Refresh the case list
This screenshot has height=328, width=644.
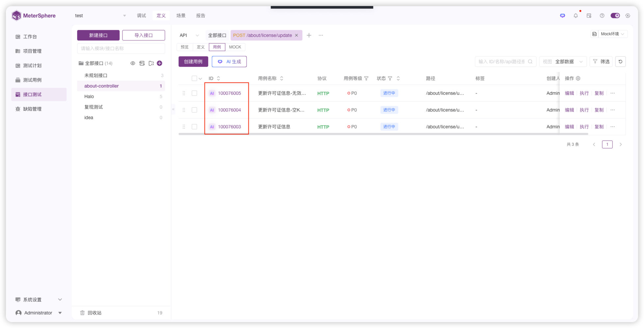click(x=620, y=62)
